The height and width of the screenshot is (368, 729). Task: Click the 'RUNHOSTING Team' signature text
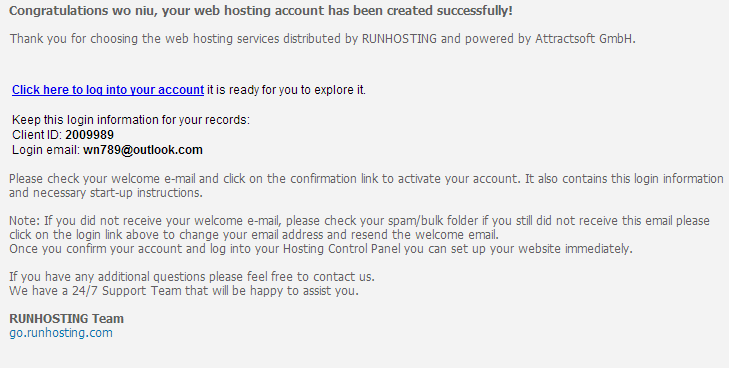(66, 318)
